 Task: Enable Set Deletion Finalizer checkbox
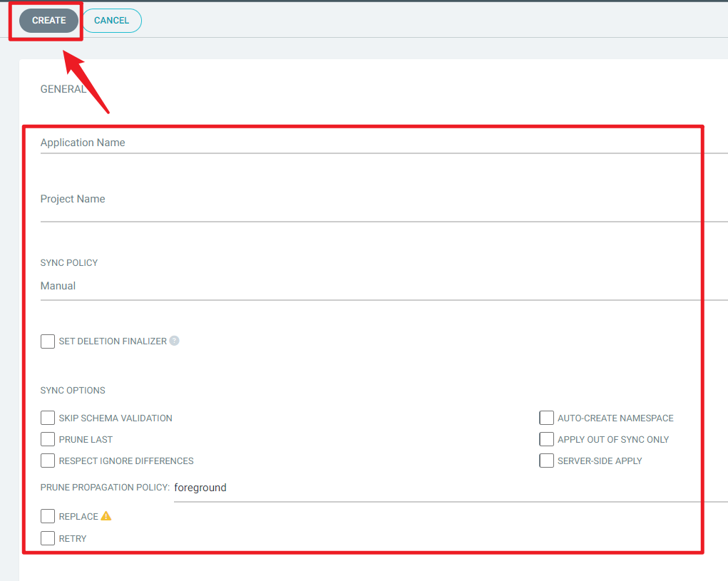[x=47, y=341]
